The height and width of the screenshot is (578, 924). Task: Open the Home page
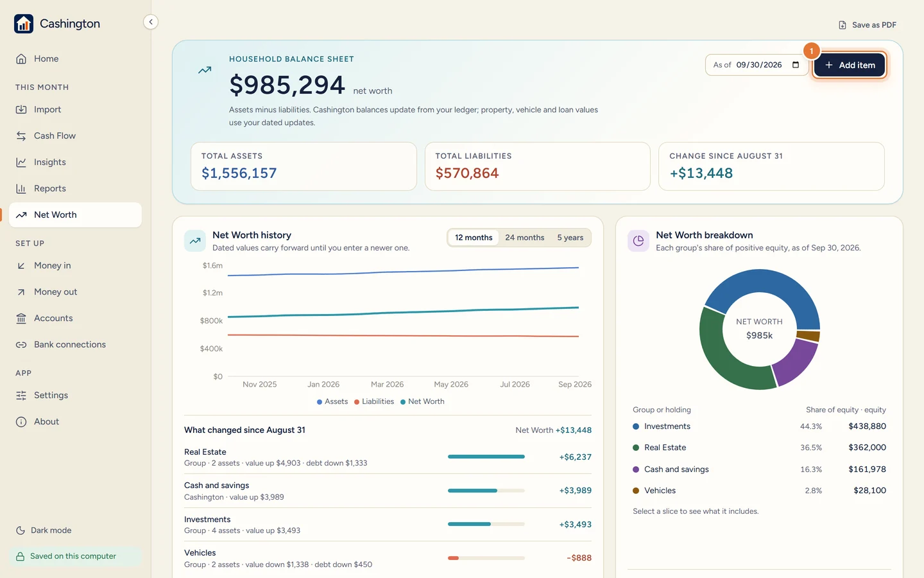point(76,59)
